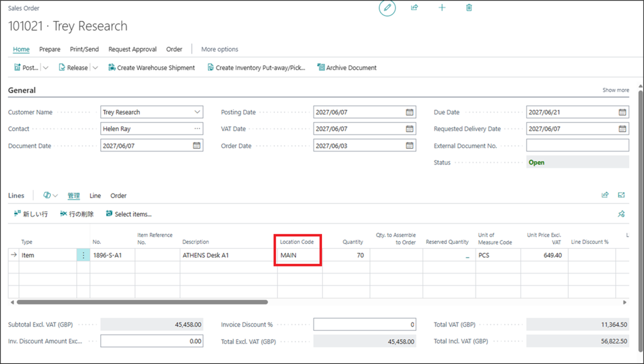Open the VAT Date calendar picker
Image resolution: width=644 pixels, height=364 pixels.
409,129
